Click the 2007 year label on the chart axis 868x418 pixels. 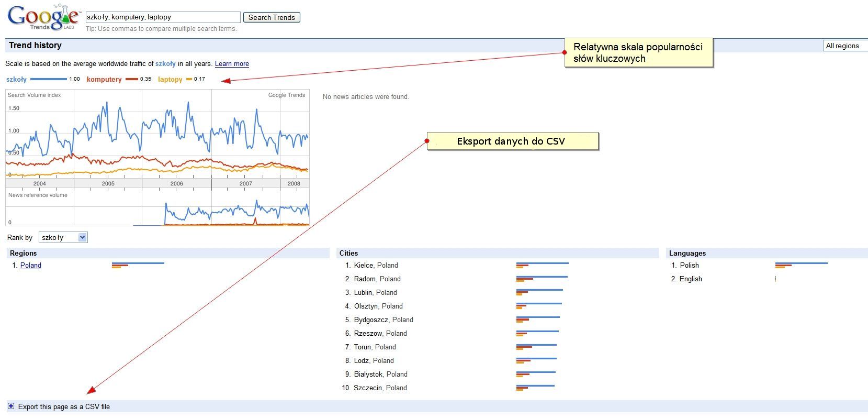245,184
